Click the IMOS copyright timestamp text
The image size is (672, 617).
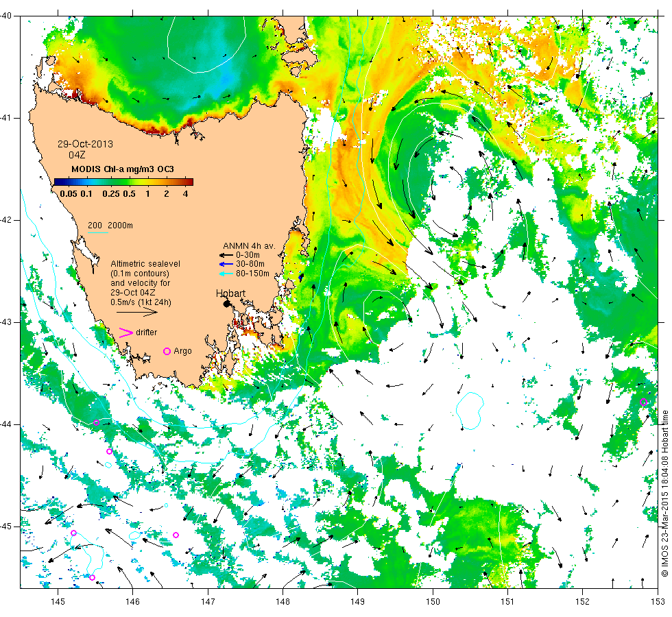664,493
